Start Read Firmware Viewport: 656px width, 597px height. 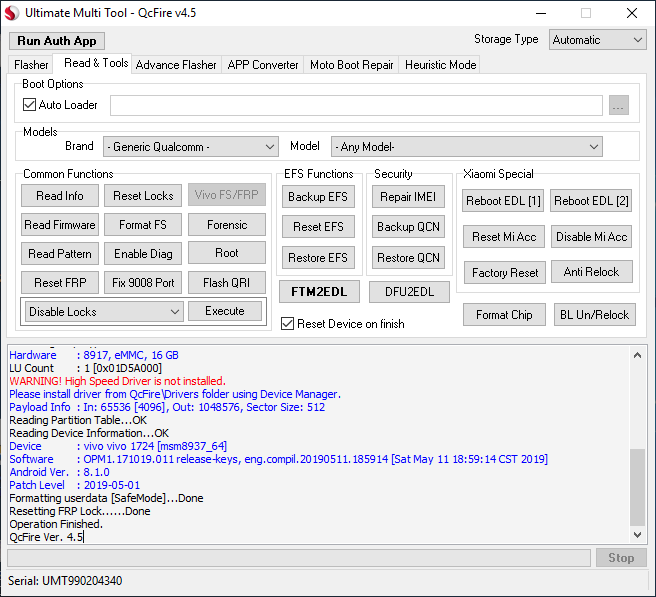[60, 225]
